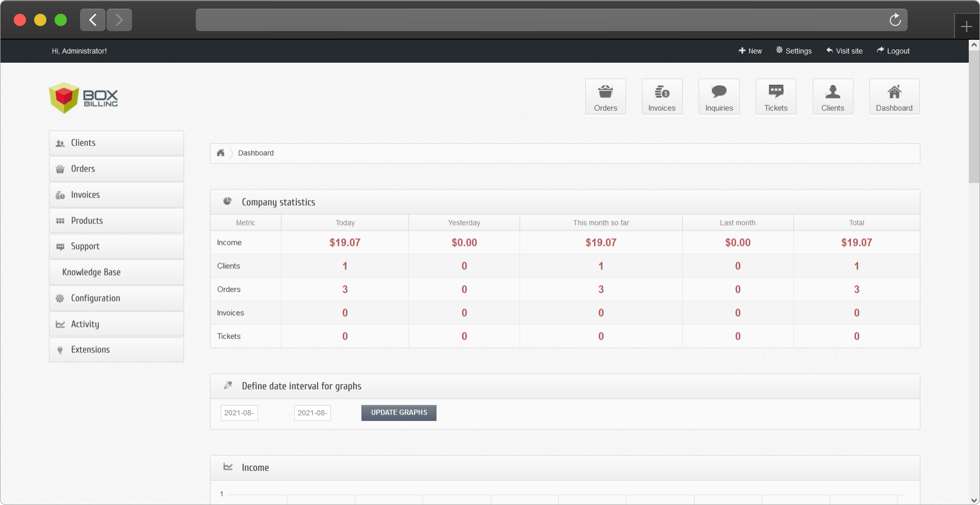This screenshot has height=505, width=980.
Task: Click the home icon in breadcrumb
Action: click(x=221, y=153)
